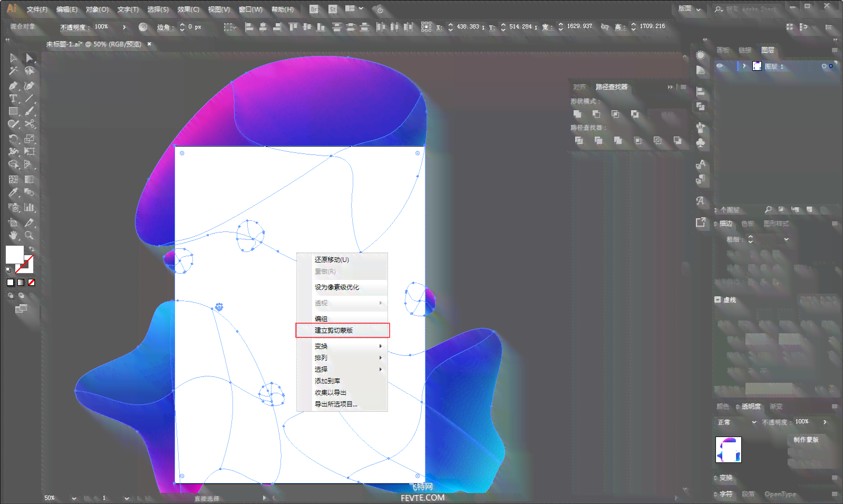Click the locate object magnifier in Layers panel
Screen dimensions: 843x504
[x=768, y=210]
